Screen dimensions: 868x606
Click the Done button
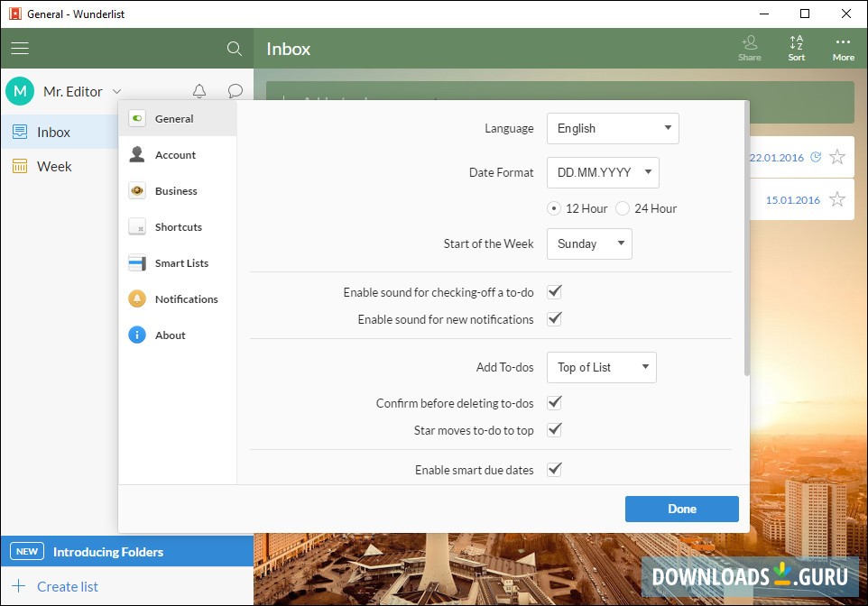(x=682, y=509)
